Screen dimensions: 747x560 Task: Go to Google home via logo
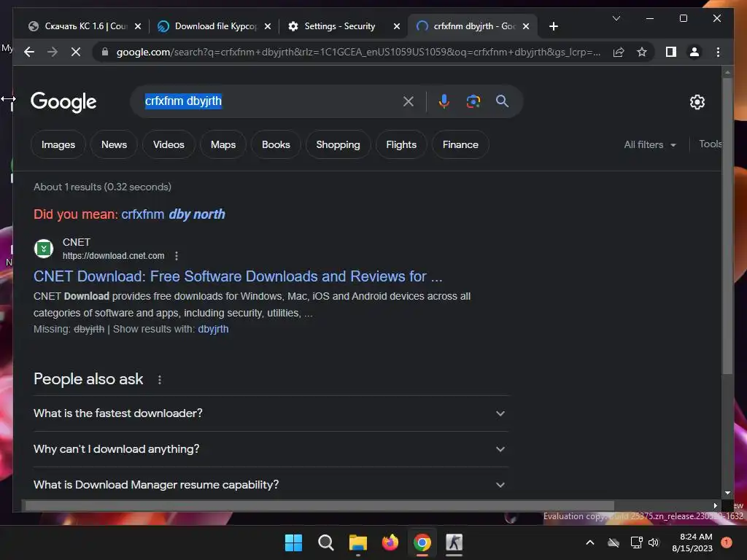(x=63, y=102)
